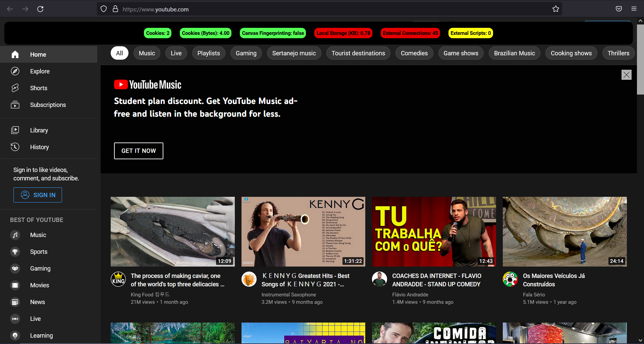Select the Thrillers filter chip
The image size is (644, 344).
619,53
